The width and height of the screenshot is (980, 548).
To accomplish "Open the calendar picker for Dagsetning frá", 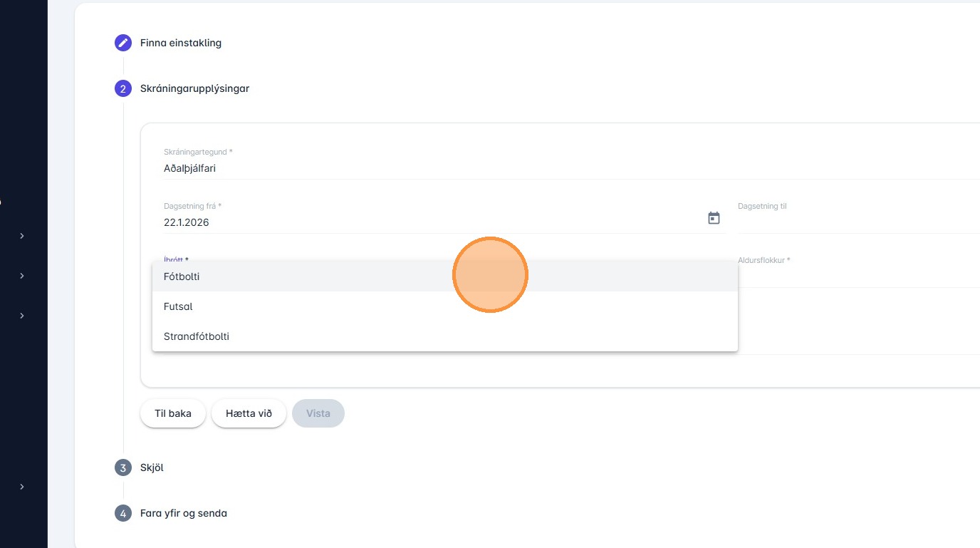I will pyautogui.click(x=714, y=218).
